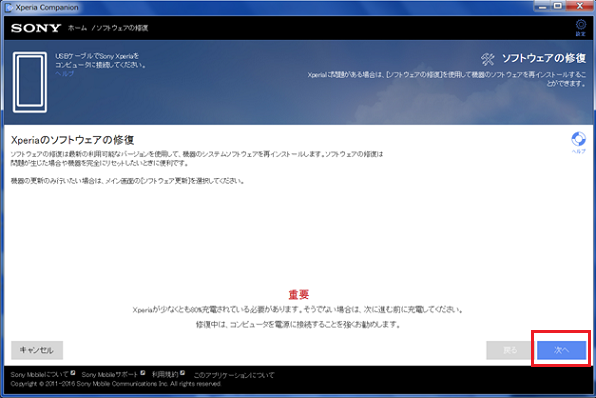Close the Xperia Companion window
This screenshot has width=596, height=398.
580,6
